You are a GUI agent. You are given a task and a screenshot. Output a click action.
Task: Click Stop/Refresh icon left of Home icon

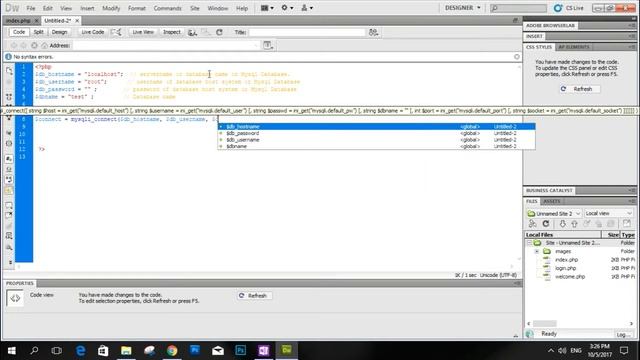[34, 45]
